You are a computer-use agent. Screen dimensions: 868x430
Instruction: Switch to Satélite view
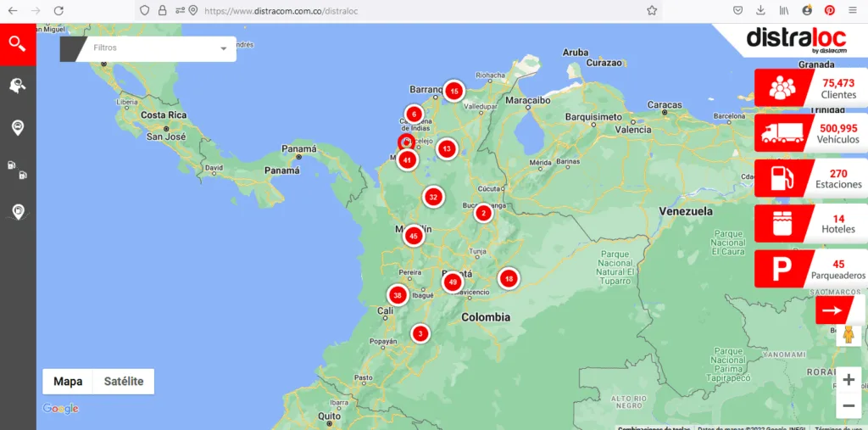point(124,382)
